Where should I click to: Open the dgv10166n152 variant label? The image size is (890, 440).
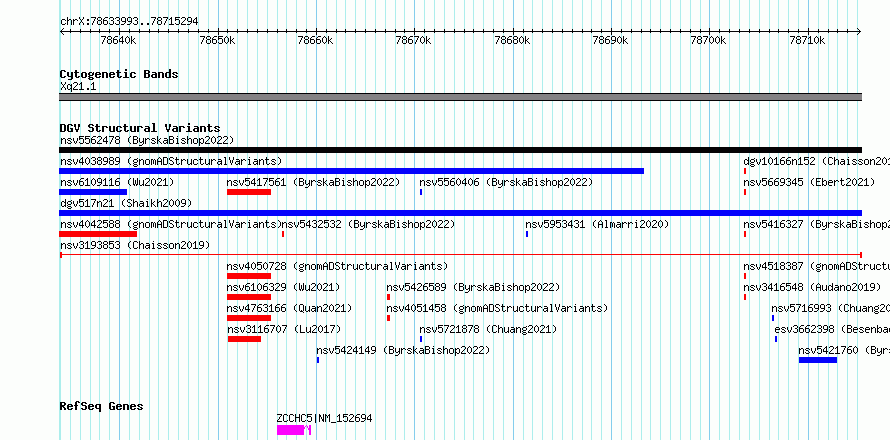tap(817, 161)
